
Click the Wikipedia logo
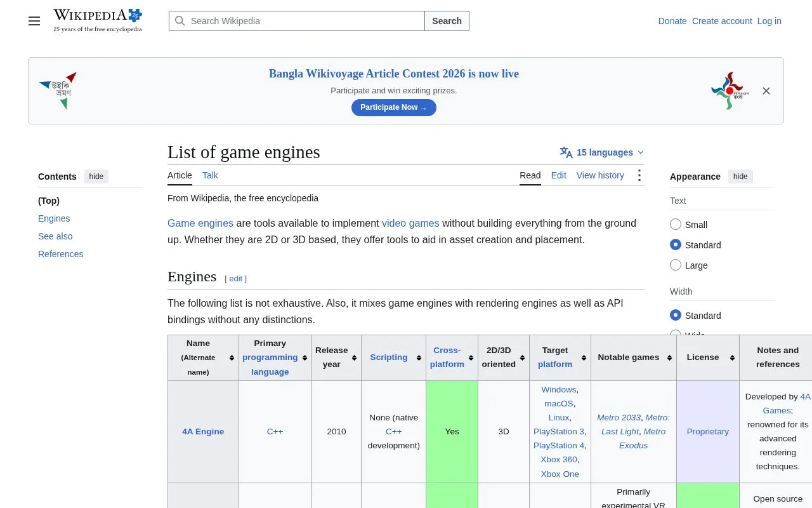(x=98, y=20)
